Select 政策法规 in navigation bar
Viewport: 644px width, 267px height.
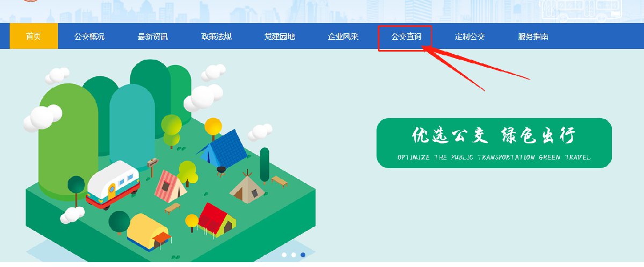click(216, 37)
